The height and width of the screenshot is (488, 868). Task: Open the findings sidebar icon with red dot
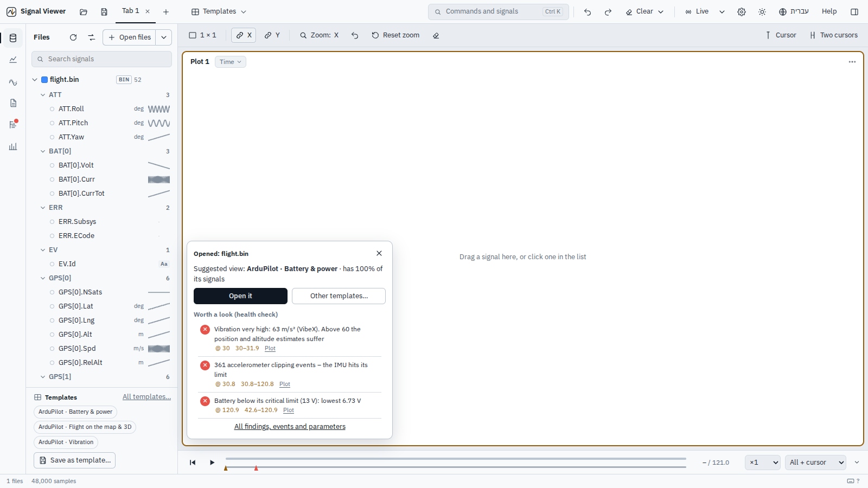pos(13,124)
